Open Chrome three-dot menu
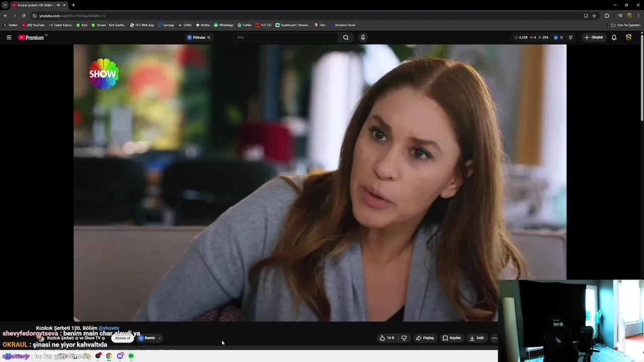 pyautogui.click(x=638, y=16)
